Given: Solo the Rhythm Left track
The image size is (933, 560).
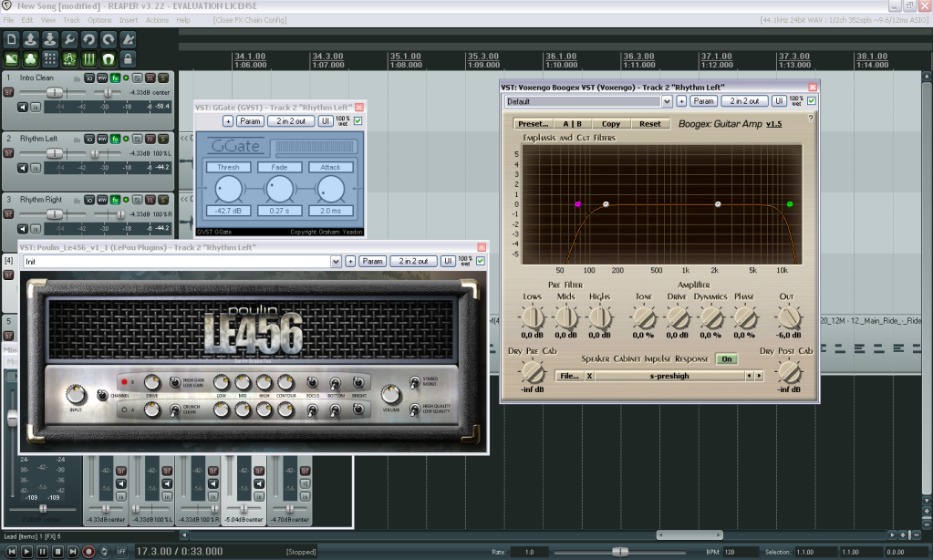Looking at the screenshot, I should [x=163, y=140].
